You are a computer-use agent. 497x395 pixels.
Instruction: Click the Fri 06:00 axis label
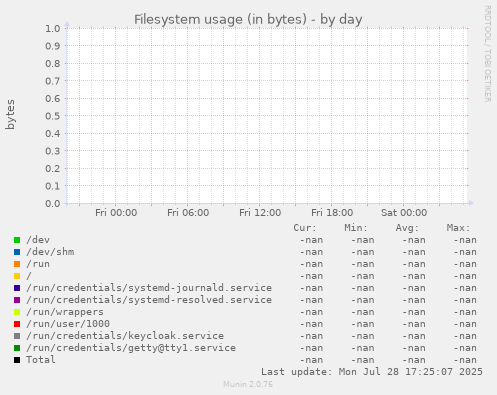tap(188, 213)
